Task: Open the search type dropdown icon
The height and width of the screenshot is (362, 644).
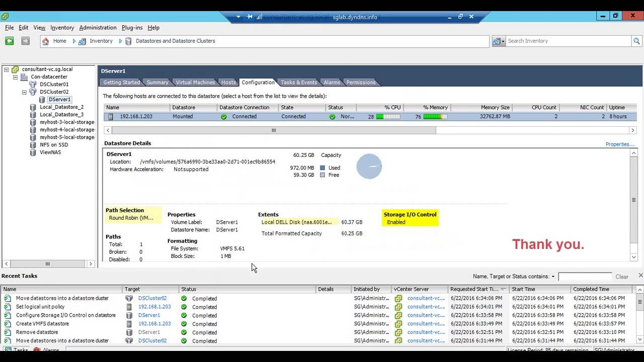Action: (499, 41)
